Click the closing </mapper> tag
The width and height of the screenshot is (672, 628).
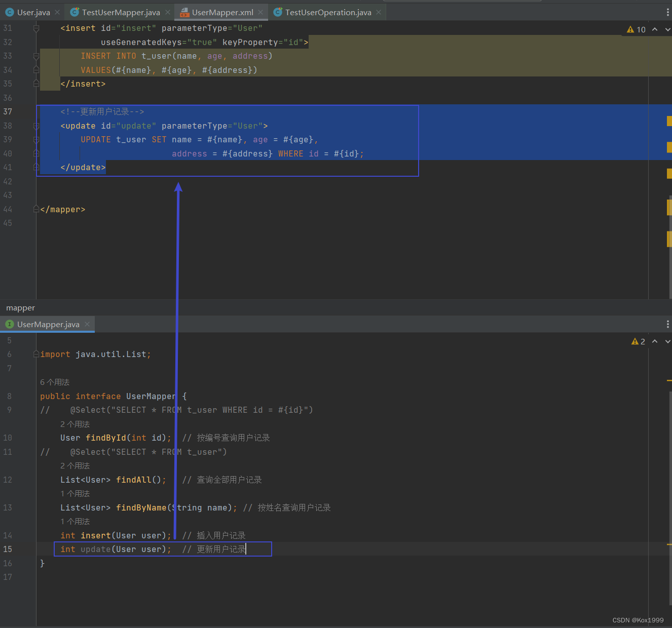(63, 210)
